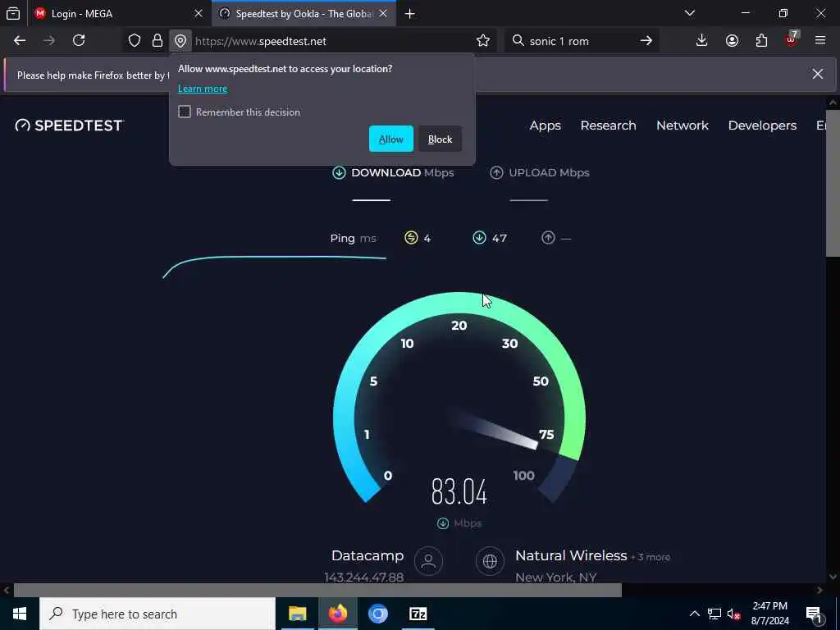Click the uBlock Origin extension icon
The height and width of the screenshot is (630, 840).
(792, 39)
